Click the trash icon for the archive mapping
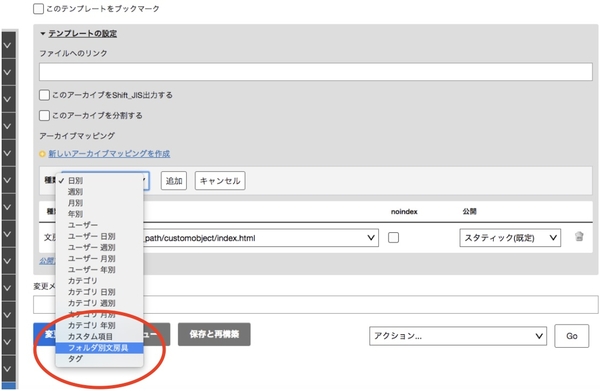The width and height of the screenshot is (600, 391). pos(579,236)
